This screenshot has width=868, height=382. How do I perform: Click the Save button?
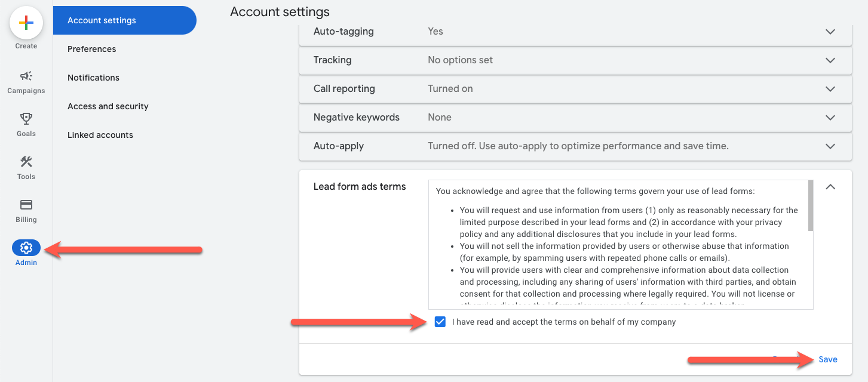[828, 359]
